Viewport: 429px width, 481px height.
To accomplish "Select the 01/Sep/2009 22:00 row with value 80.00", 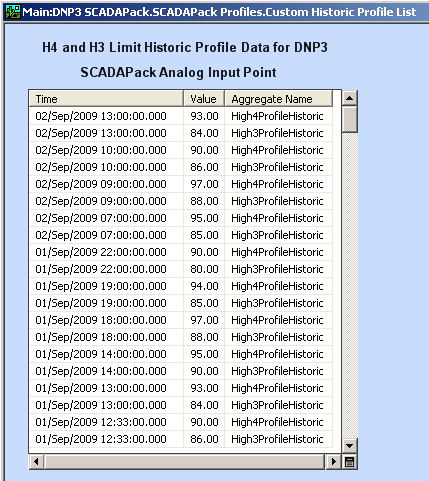I will click(181, 269).
